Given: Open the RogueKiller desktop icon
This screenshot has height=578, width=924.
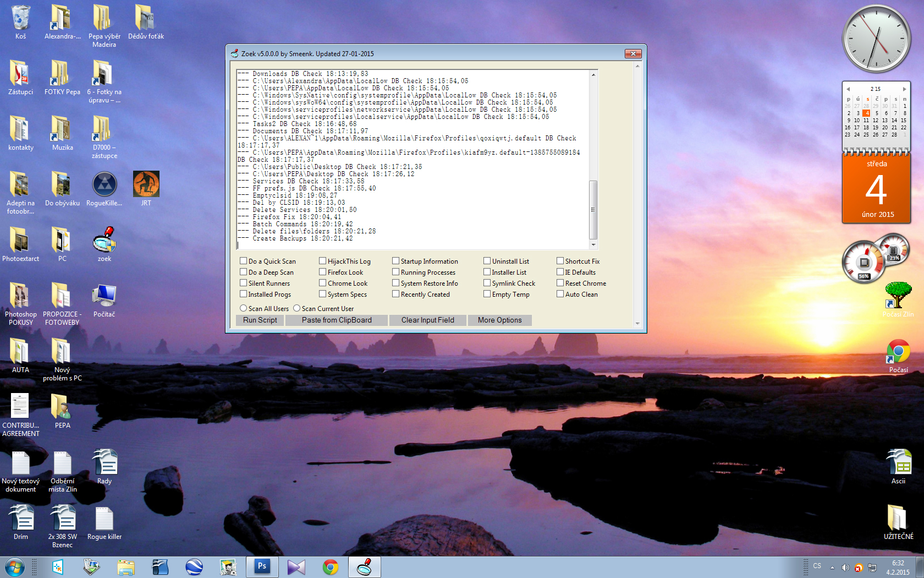Looking at the screenshot, I should point(104,184).
